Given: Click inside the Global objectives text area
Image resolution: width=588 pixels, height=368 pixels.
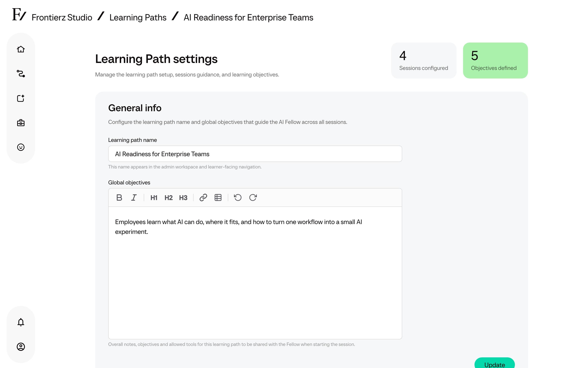Looking at the screenshot, I should [x=255, y=273].
